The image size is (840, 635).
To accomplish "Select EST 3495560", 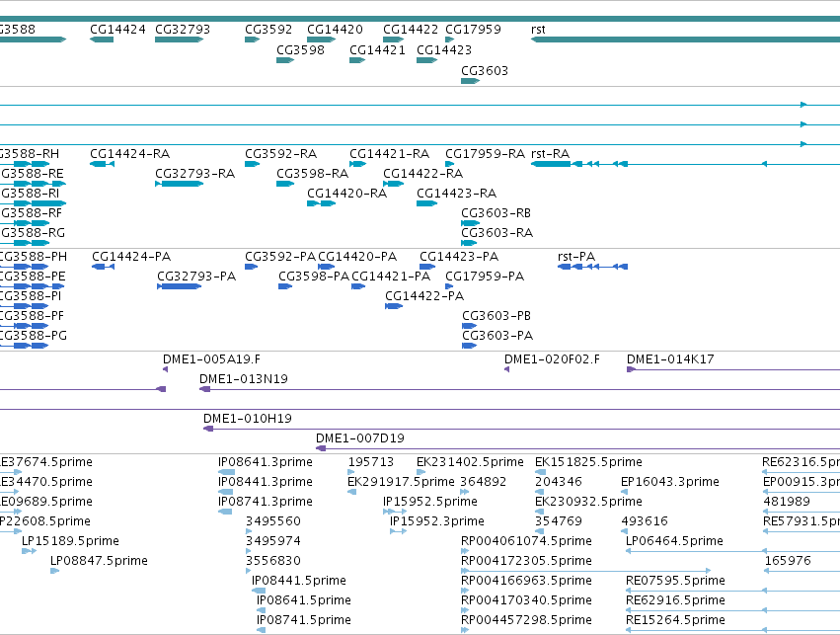I will tap(273, 522).
